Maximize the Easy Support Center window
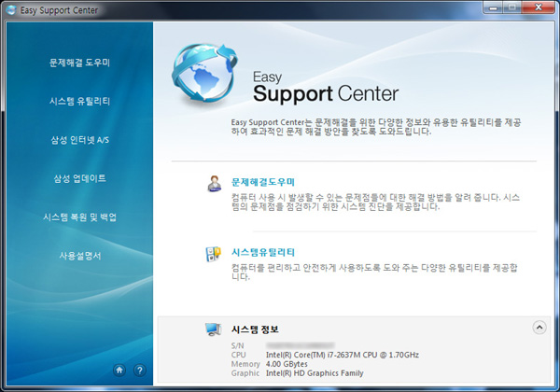 coord(512,7)
